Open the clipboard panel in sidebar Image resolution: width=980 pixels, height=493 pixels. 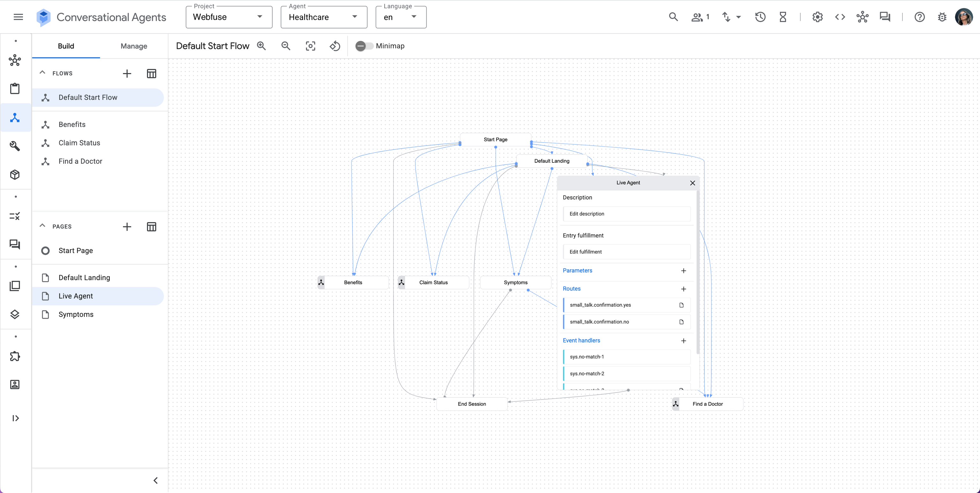pos(15,88)
